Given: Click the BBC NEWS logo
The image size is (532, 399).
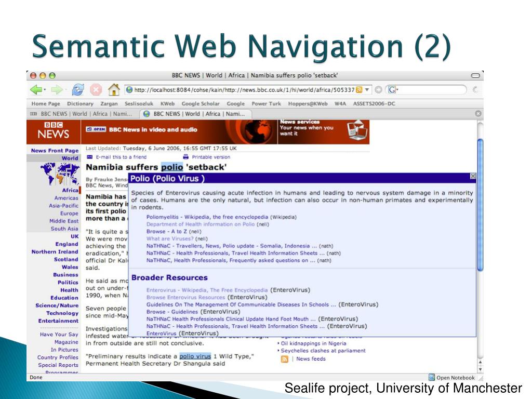Looking at the screenshot, I should pyautogui.click(x=54, y=131).
